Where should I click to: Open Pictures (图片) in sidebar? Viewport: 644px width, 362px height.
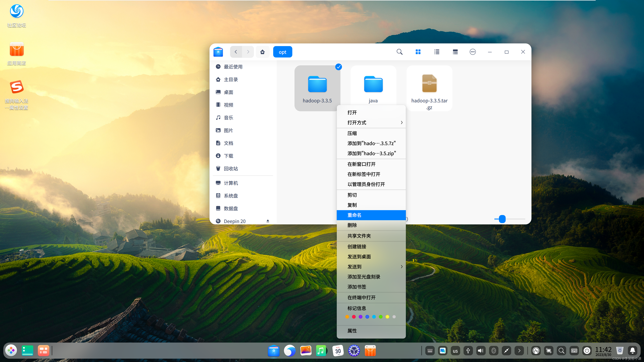point(243,130)
